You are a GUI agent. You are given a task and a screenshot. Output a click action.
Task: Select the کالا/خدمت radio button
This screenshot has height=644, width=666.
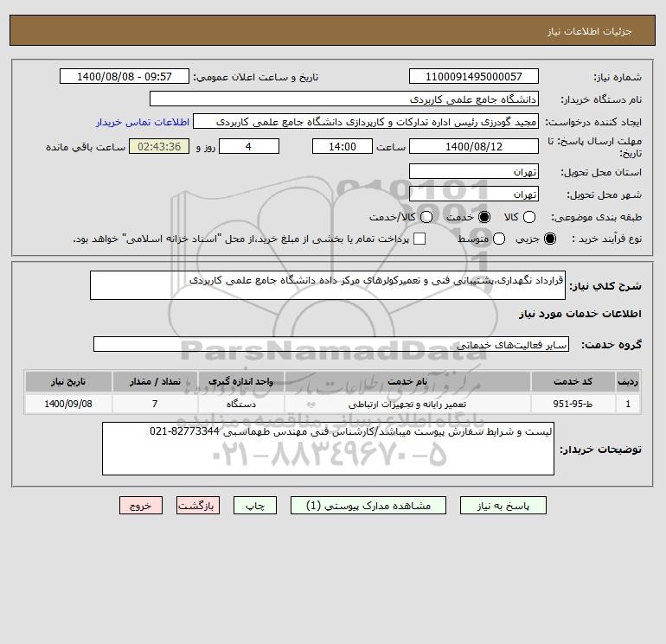point(426,217)
